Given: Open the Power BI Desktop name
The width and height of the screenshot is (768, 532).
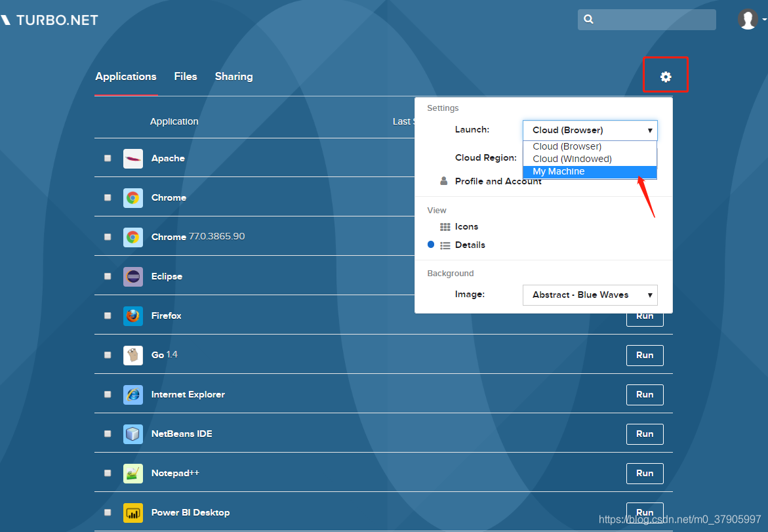Looking at the screenshot, I should pos(191,512).
